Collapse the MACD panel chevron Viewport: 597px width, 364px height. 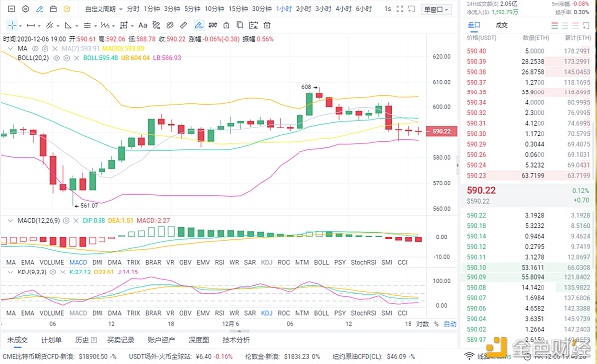(10, 221)
